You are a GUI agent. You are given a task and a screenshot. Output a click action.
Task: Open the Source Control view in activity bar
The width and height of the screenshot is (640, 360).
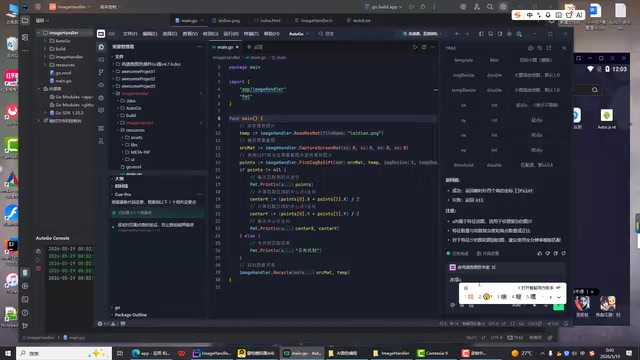(101, 72)
